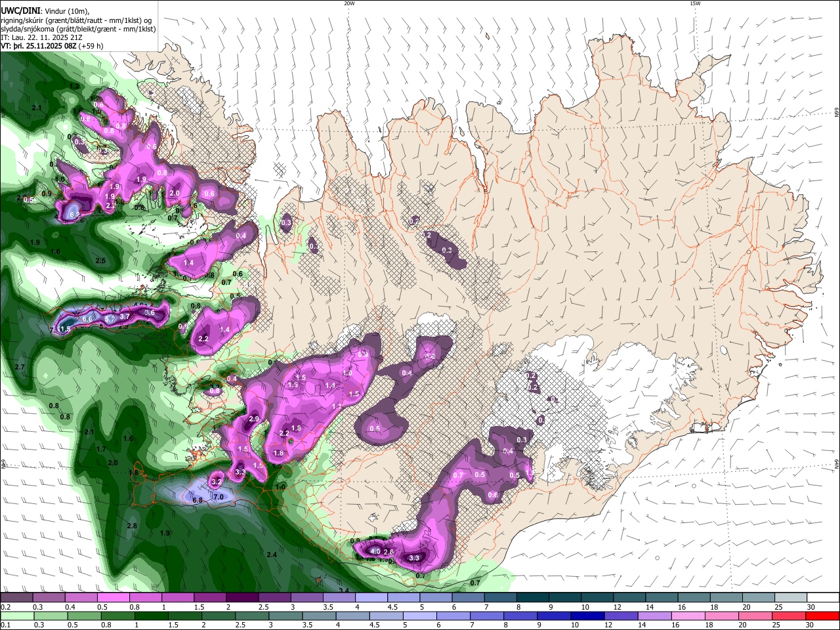
Task: Select the darkest mauve 0.2 swatch in upper legend
Action: click(x=16, y=598)
